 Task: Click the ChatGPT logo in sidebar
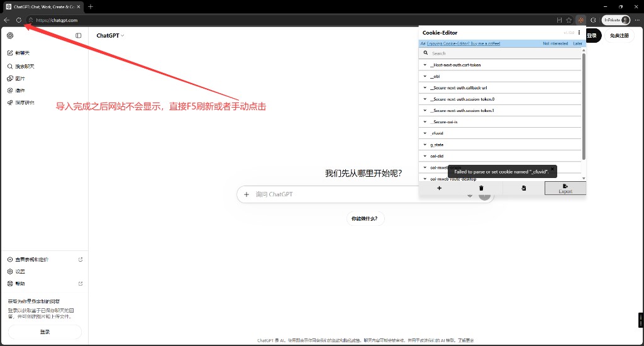click(x=10, y=35)
